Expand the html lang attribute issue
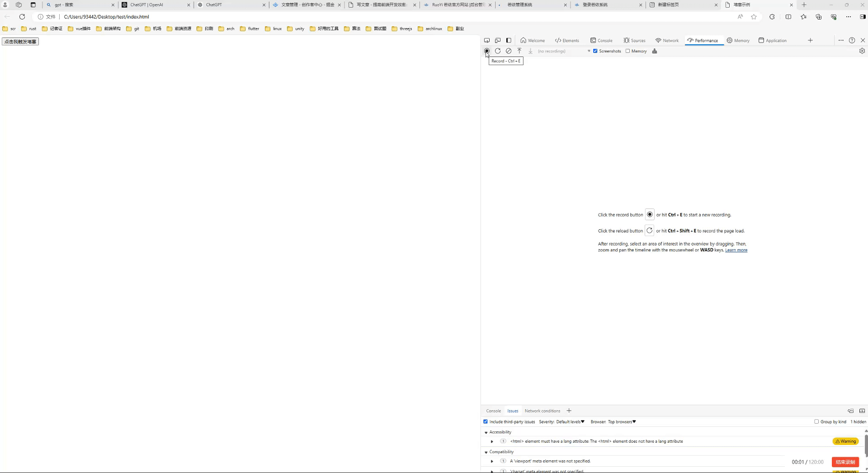Image resolution: width=868 pixels, height=473 pixels. [x=492, y=441]
